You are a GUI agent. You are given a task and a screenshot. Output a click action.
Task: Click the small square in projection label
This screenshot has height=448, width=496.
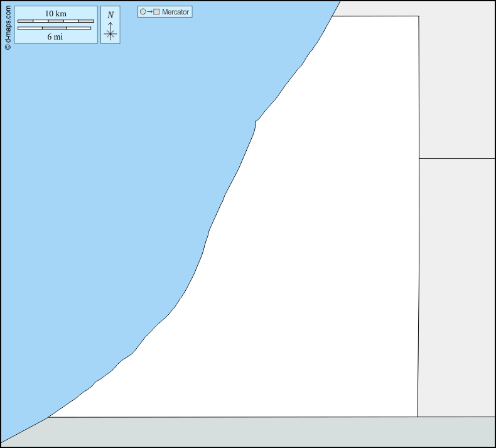(156, 12)
